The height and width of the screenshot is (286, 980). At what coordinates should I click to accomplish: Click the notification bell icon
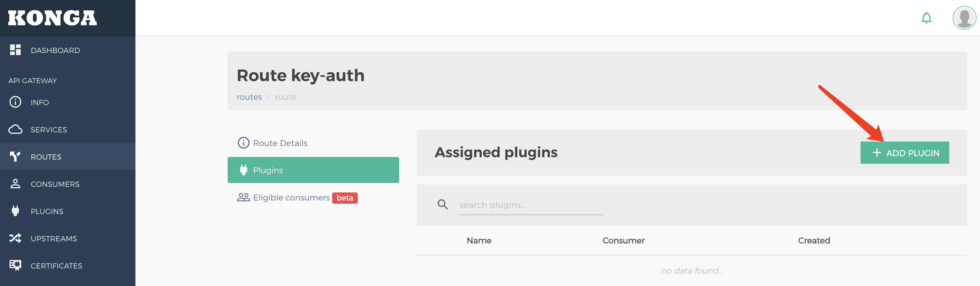926,18
